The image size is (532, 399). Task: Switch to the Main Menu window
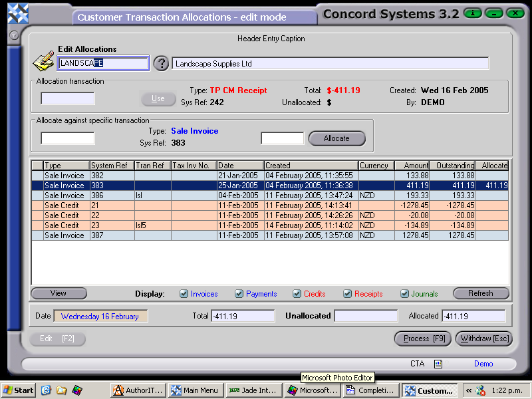tap(195, 390)
